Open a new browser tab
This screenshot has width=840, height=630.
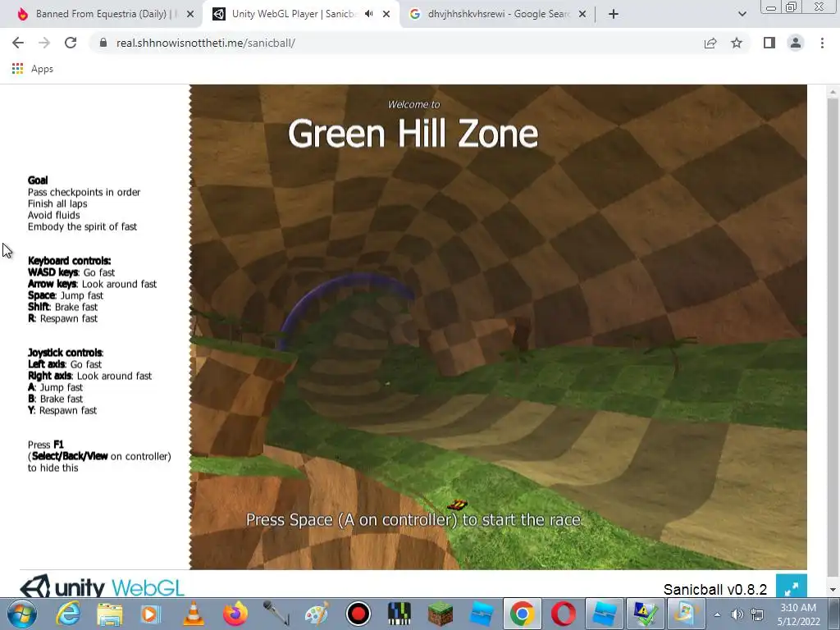click(614, 14)
